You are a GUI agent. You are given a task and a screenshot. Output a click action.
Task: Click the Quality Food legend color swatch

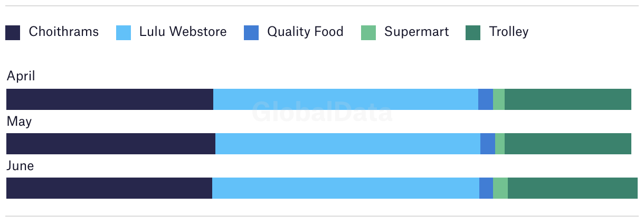pos(251,33)
